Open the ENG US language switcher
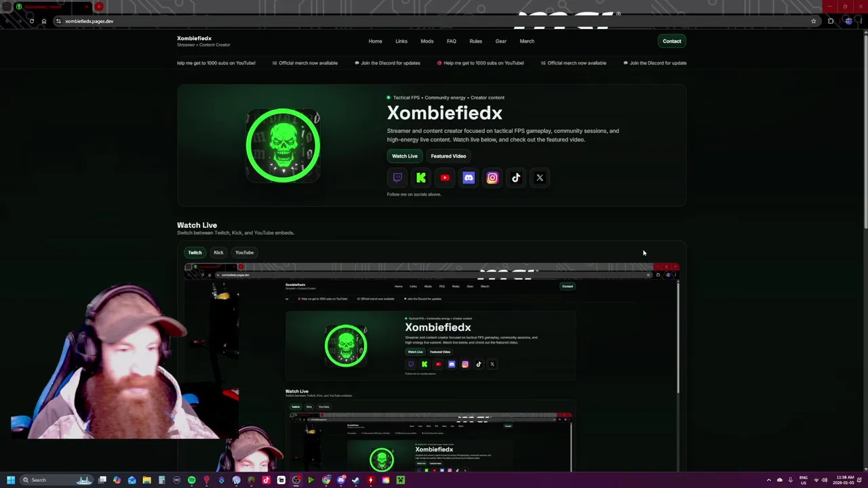 (804, 480)
